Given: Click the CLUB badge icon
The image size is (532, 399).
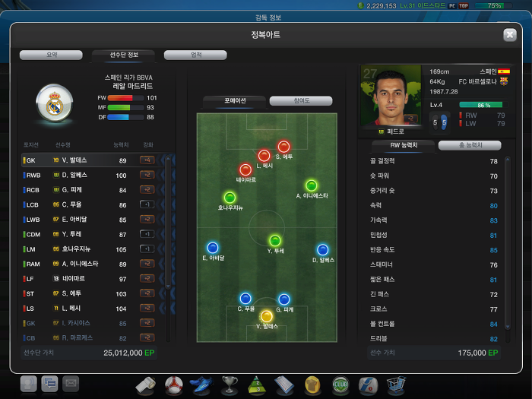Looking at the screenshot, I should [x=340, y=385].
